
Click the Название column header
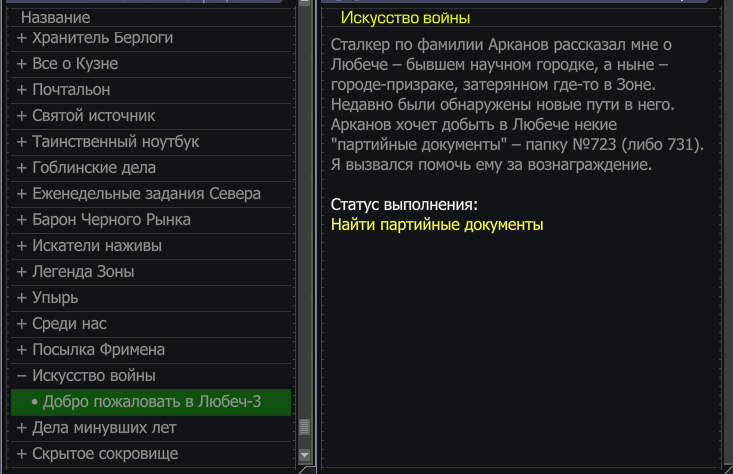click(56, 18)
